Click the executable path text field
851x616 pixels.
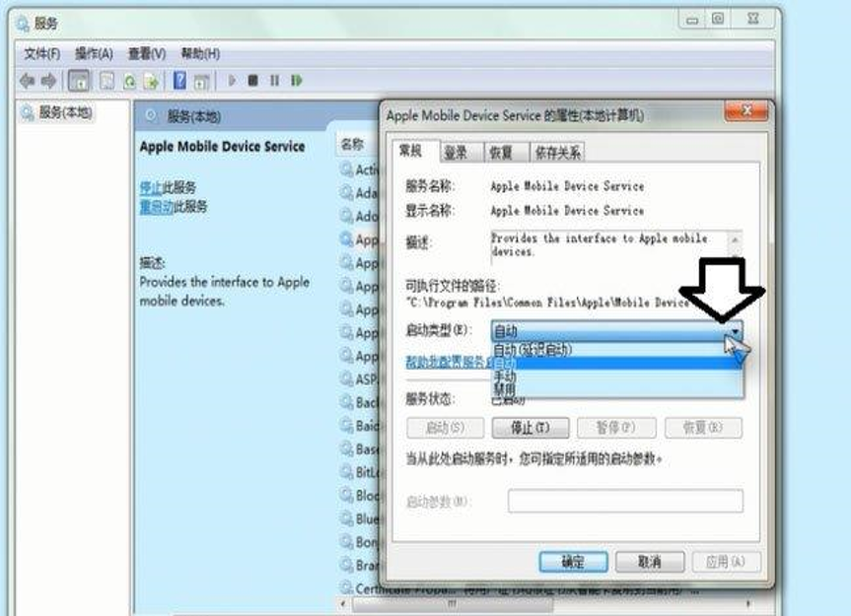pyautogui.click(x=547, y=303)
